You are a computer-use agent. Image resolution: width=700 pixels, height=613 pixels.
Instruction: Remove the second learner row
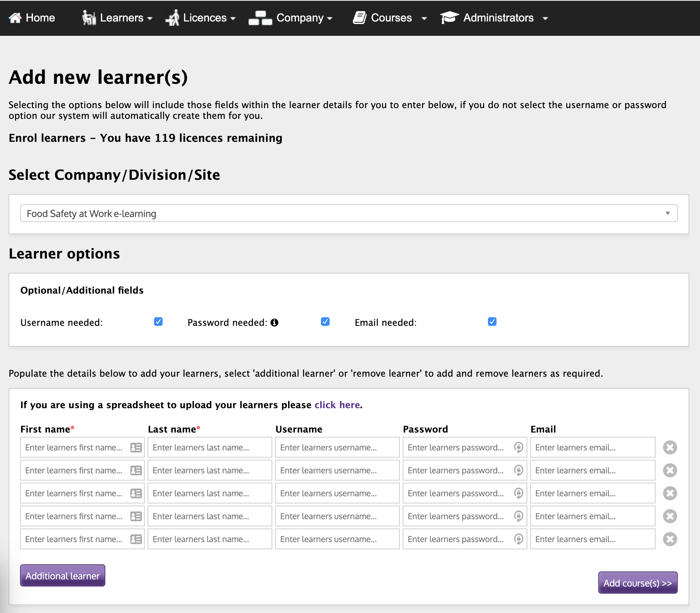tap(670, 470)
